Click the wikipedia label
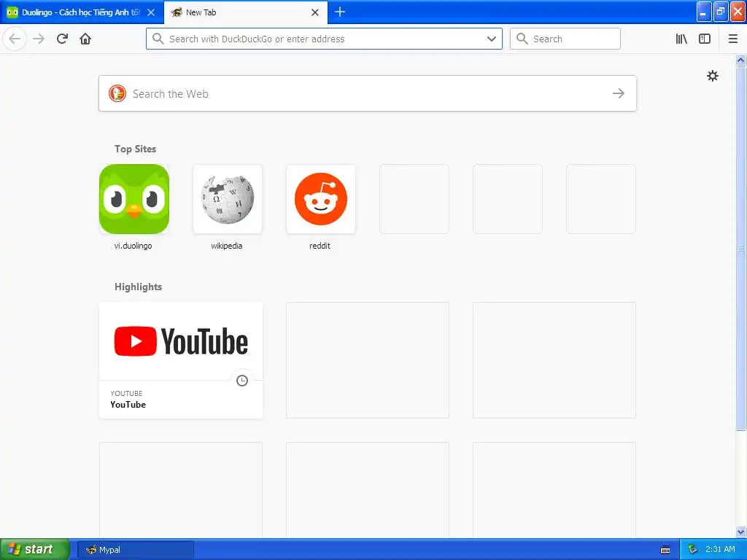 (226, 246)
